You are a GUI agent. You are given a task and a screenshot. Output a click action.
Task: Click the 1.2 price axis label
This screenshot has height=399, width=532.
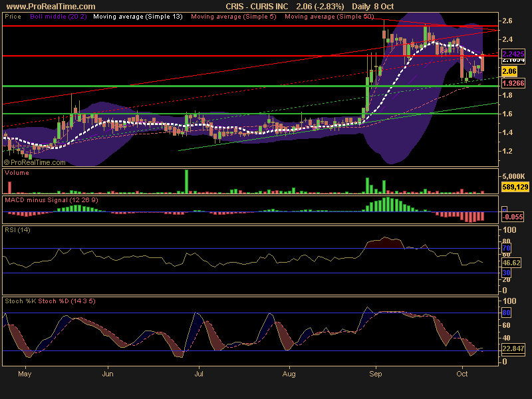507,152
